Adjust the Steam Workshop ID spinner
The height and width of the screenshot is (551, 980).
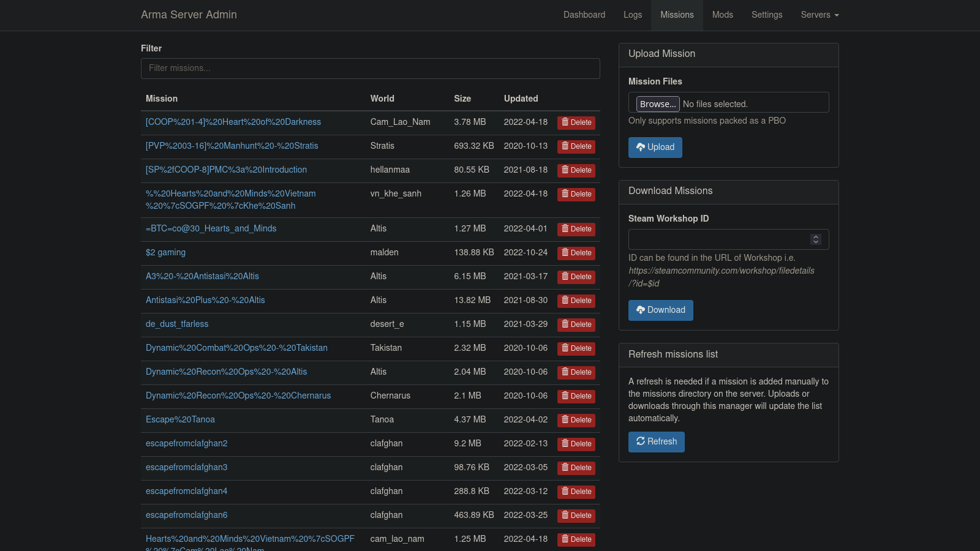(815, 239)
